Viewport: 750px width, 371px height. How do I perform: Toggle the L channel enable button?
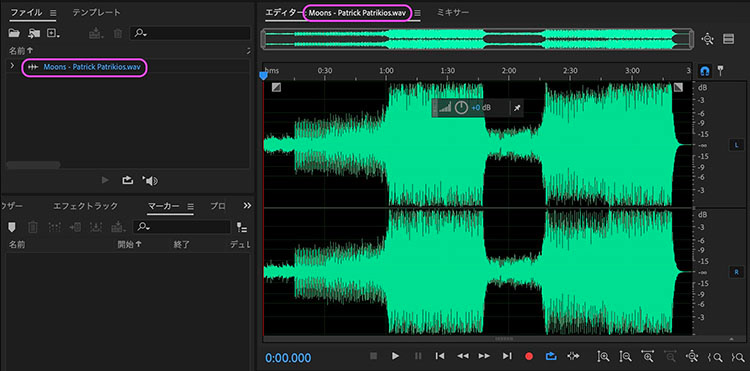736,145
